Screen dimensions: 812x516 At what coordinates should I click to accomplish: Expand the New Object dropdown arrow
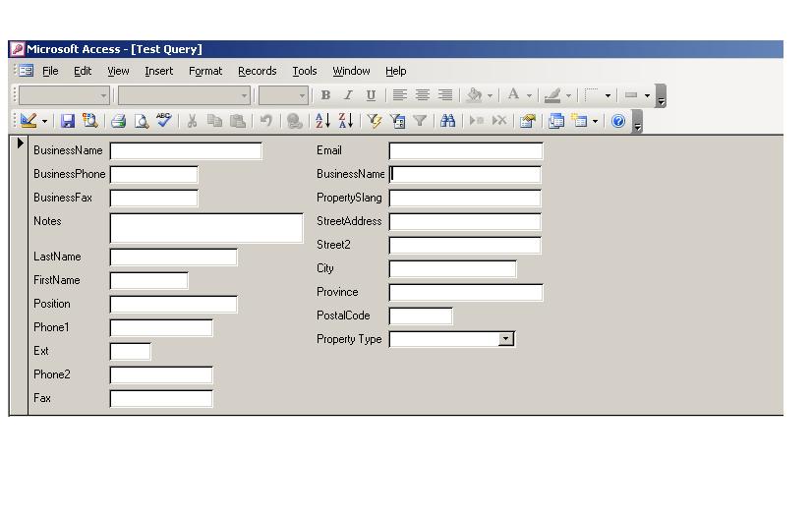pos(595,122)
